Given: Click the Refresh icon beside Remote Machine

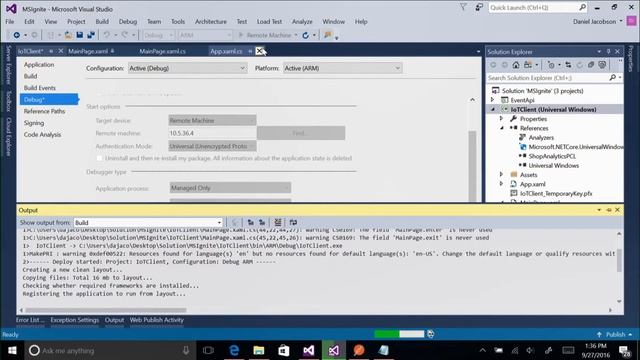Looking at the screenshot, I should (305, 35).
